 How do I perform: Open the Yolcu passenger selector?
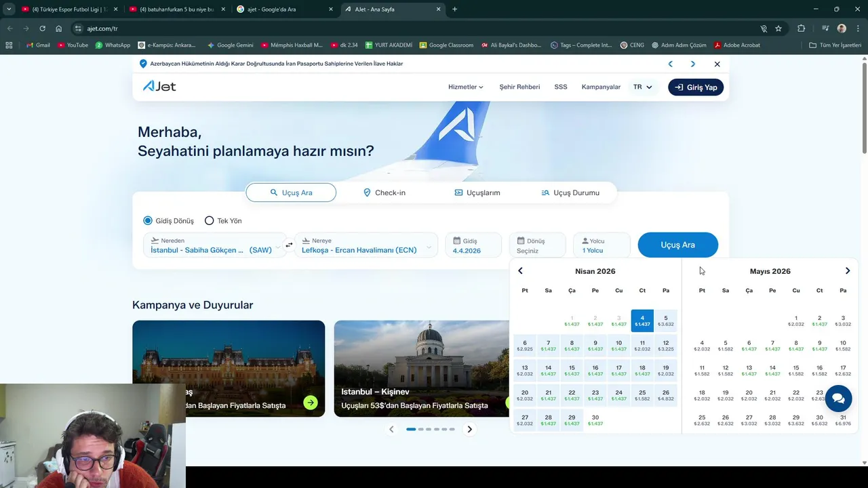click(601, 245)
